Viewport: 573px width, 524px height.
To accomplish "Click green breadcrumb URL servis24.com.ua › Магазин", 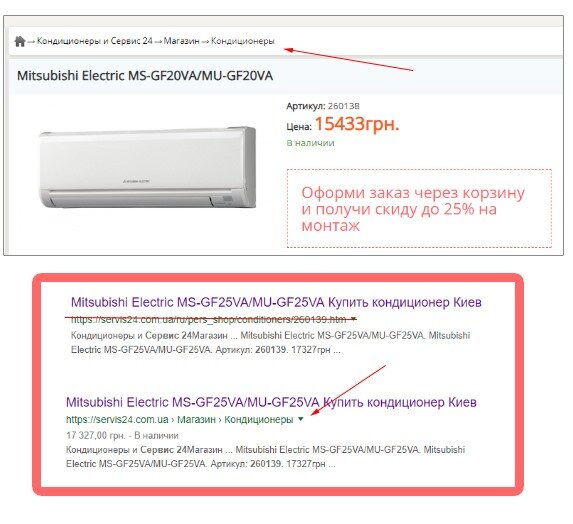I will click(179, 419).
